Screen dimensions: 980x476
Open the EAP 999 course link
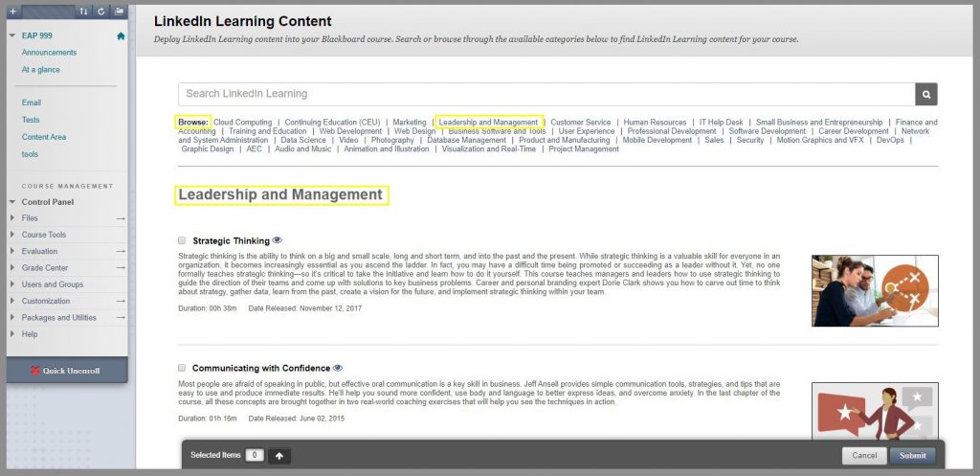(37, 35)
